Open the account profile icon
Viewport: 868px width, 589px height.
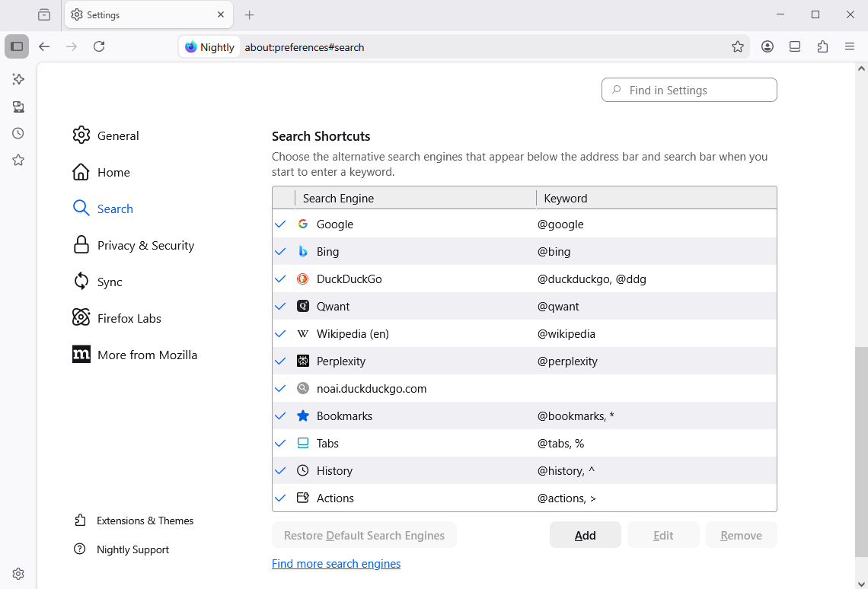pyautogui.click(x=767, y=46)
